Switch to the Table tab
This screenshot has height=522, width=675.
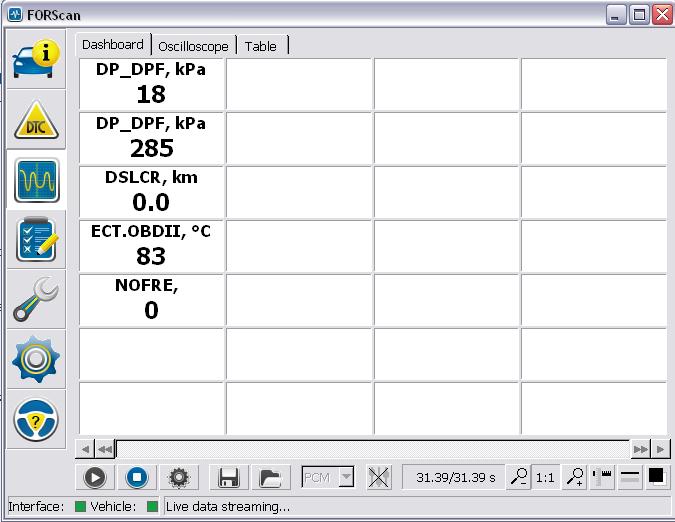click(261, 46)
